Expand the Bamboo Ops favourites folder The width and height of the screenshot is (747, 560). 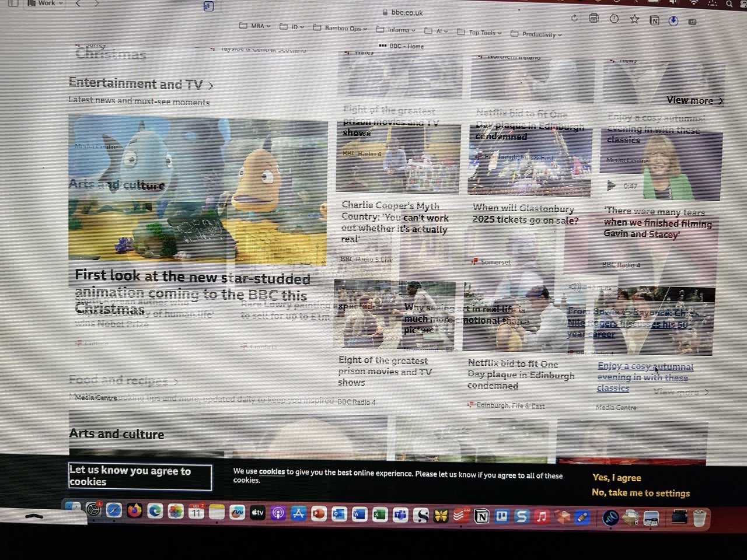[340, 28]
